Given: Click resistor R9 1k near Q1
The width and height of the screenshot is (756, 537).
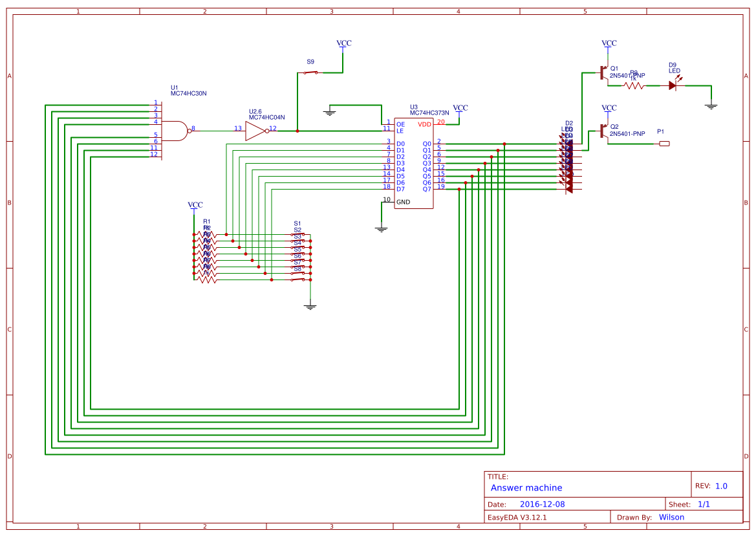Looking at the screenshot, I should (x=632, y=84).
